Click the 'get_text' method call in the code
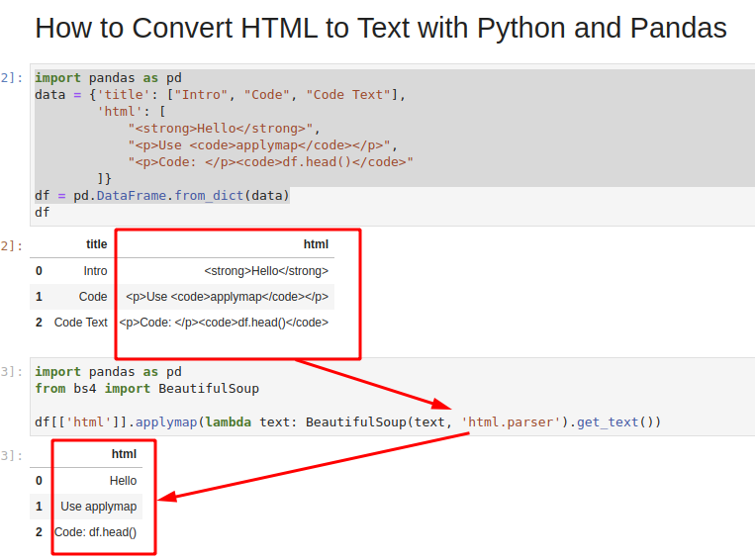 [608, 422]
